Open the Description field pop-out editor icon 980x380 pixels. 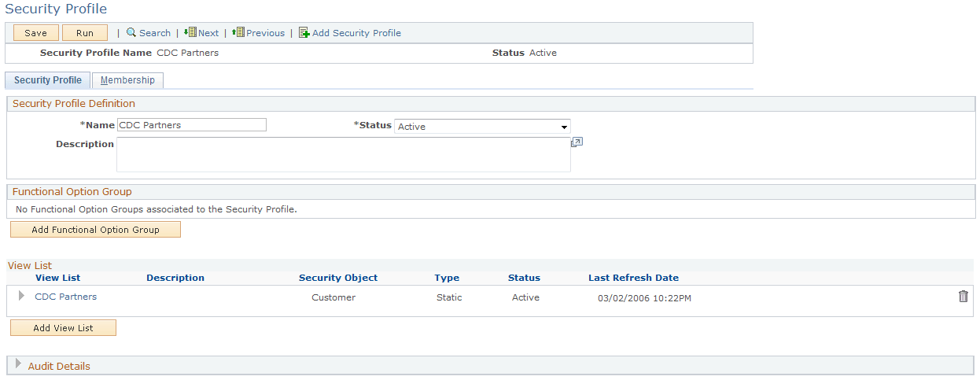coord(577,142)
